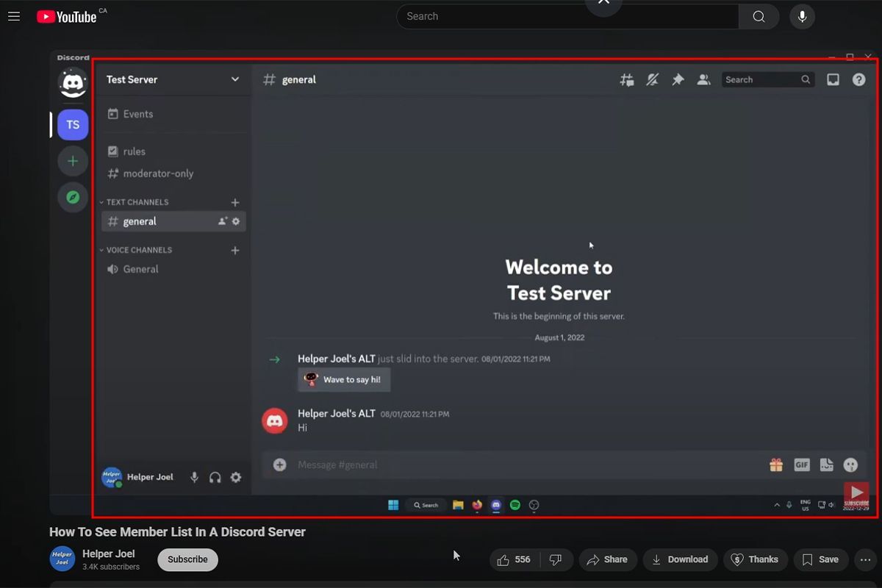Viewport: 882px width, 588px height.
Task: Click Helper Joel's ALT name above "Hi"
Action: 337,413
